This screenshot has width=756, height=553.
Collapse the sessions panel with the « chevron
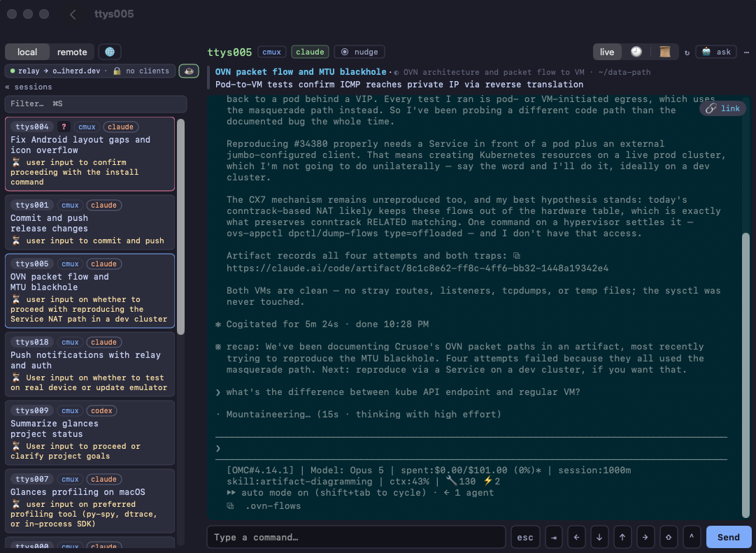(x=7, y=87)
